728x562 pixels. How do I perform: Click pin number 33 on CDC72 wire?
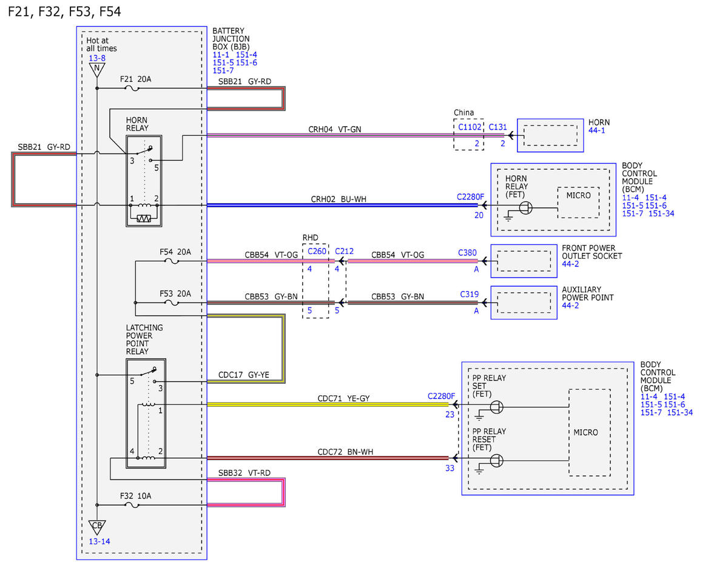448,468
